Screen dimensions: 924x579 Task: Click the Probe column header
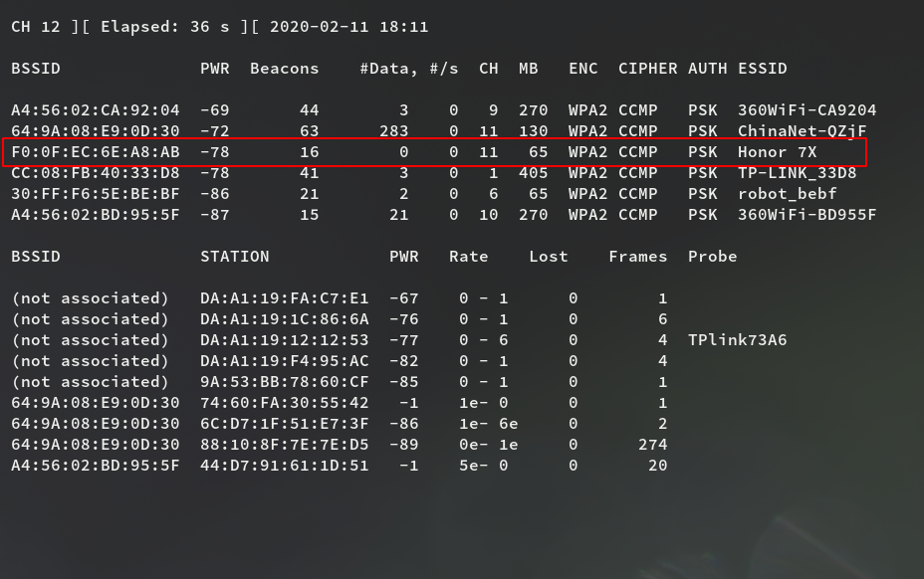pos(712,257)
